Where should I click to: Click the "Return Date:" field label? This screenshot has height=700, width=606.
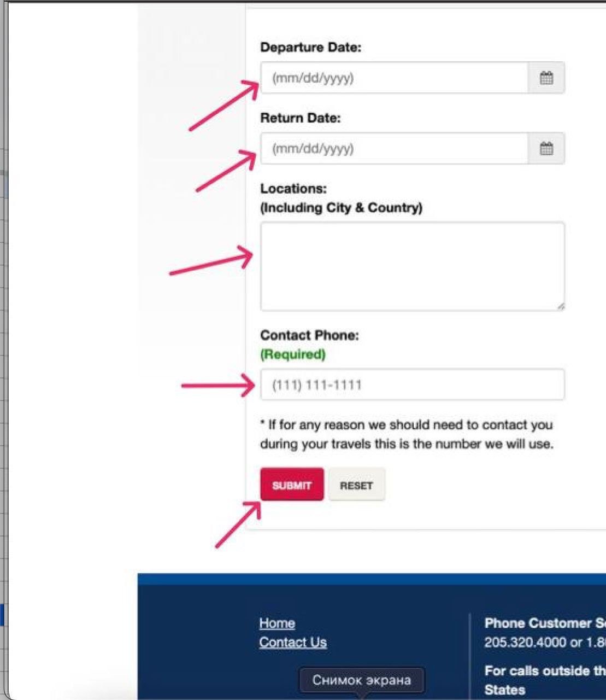pyautogui.click(x=300, y=118)
